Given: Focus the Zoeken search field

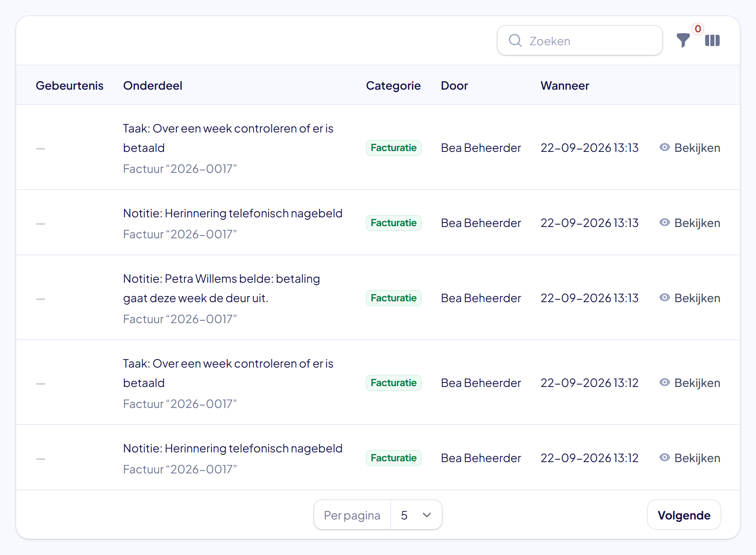Looking at the screenshot, I should (580, 40).
